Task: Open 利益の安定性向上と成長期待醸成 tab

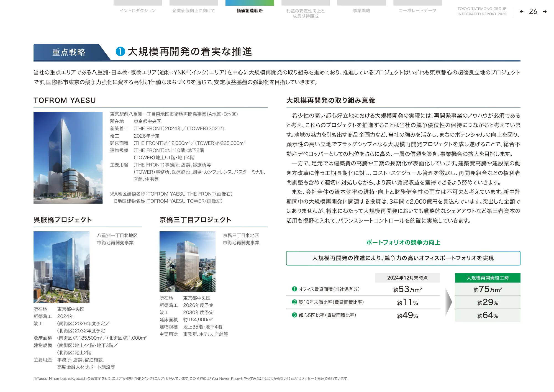Action: [x=306, y=13]
